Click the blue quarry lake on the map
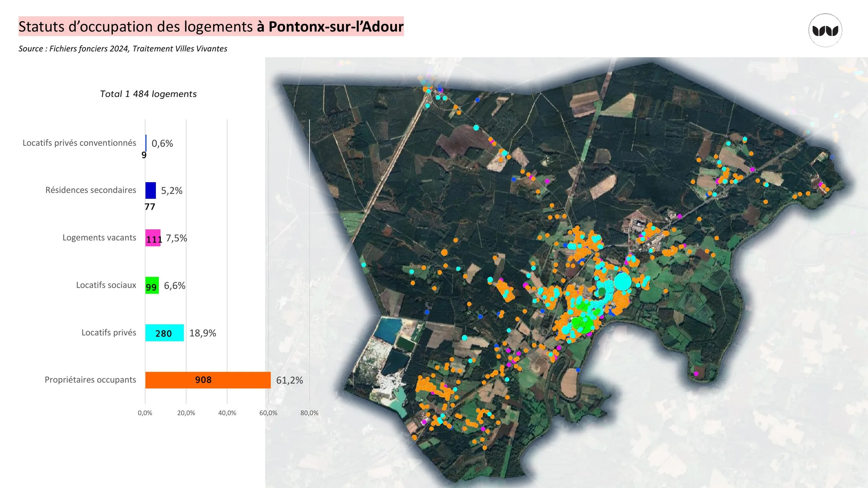Viewport: 868px width, 488px height. point(388,330)
